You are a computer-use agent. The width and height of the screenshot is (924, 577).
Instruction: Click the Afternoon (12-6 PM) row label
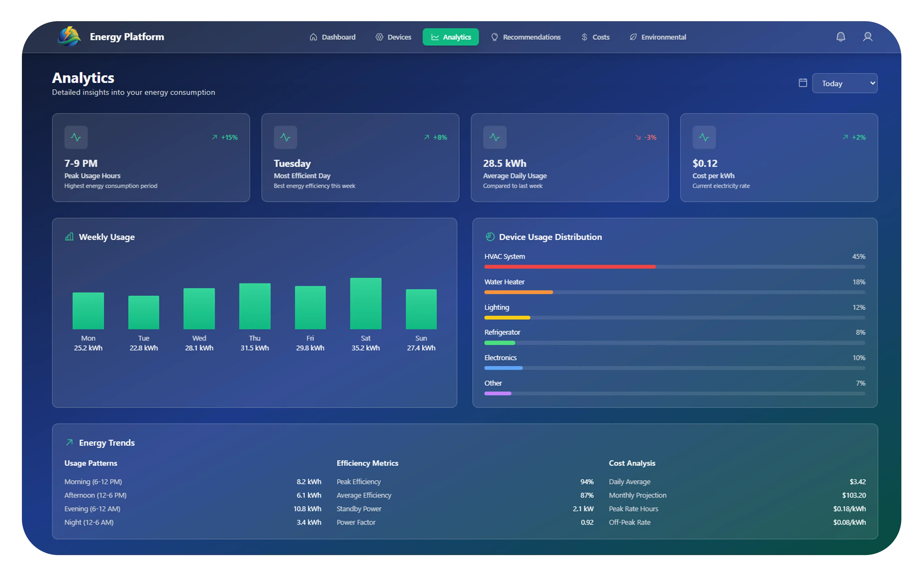click(95, 495)
